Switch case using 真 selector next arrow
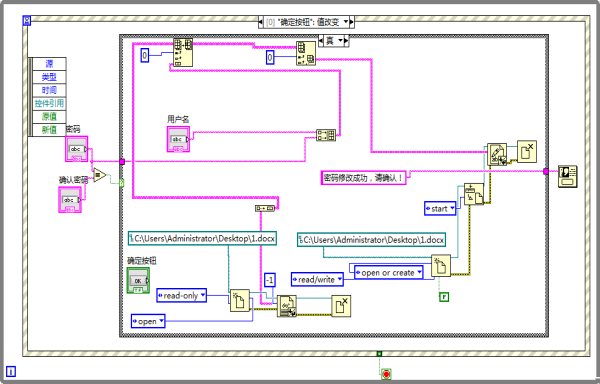600x384 pixels. (346, 41)
